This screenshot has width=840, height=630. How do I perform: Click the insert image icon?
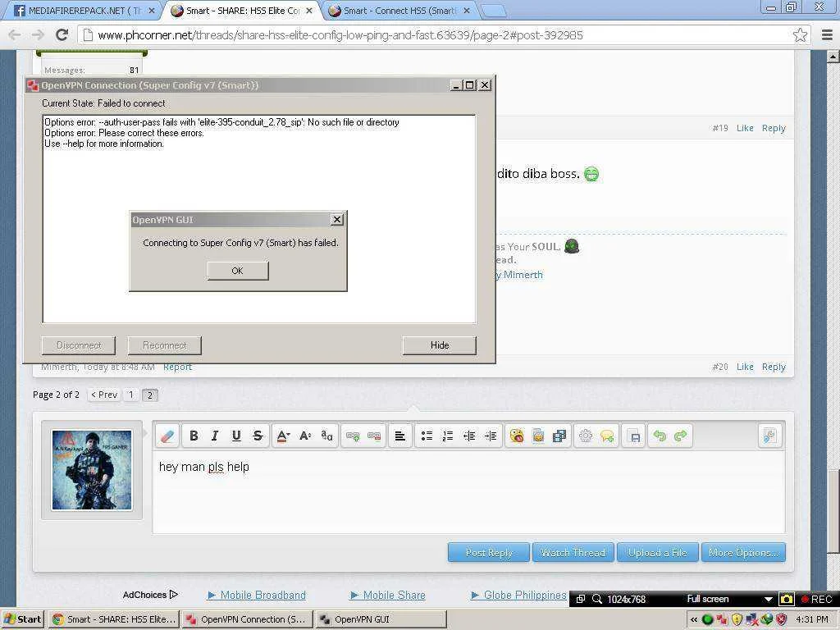(x=538, y=436)
